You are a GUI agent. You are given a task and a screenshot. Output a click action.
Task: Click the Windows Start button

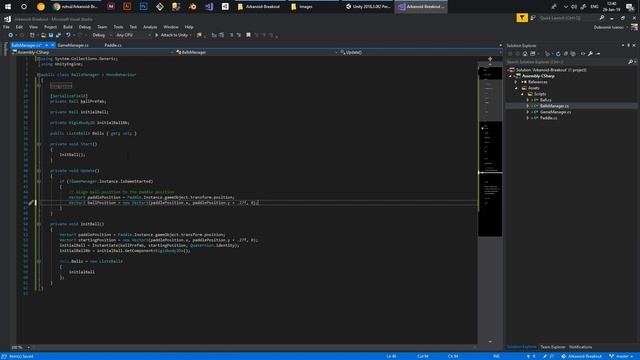[8, 7]
